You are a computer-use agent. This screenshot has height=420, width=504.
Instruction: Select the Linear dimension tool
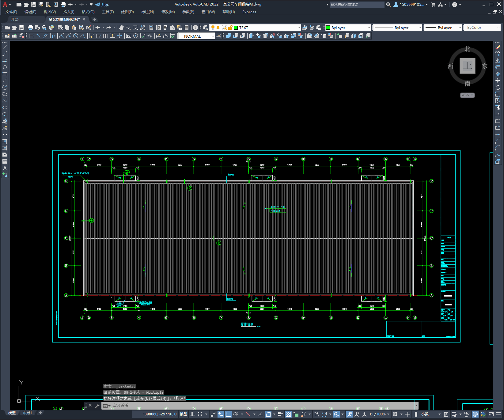tap(32, 36)
